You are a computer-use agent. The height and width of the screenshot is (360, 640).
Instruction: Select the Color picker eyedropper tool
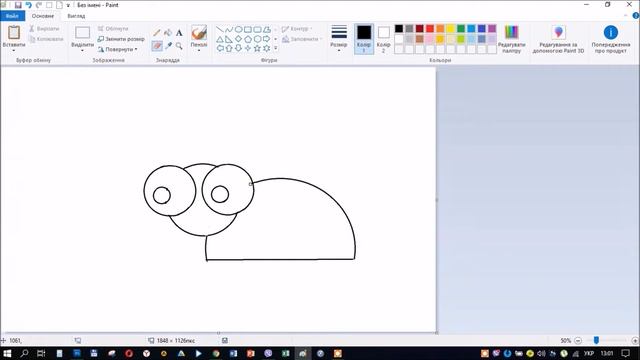tap(168, 46)
